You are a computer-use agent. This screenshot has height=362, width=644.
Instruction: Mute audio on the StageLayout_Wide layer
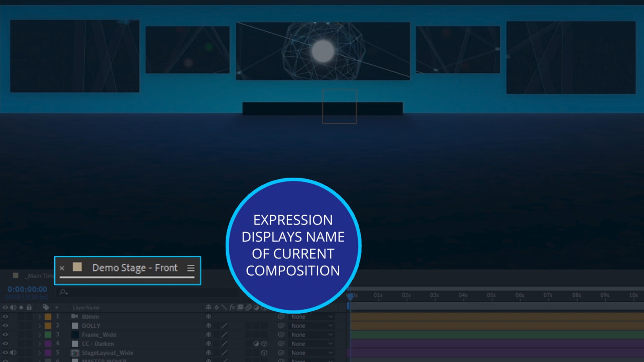click(x=13, y=353)
